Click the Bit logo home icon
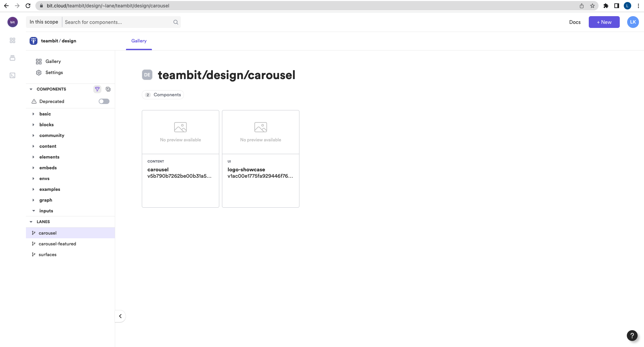This screenshot has height=347, width=644. (x=12, y=22)
